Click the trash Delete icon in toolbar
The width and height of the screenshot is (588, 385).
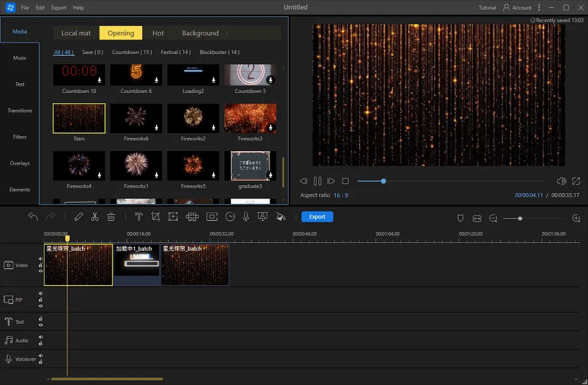[x=111, y=217]
